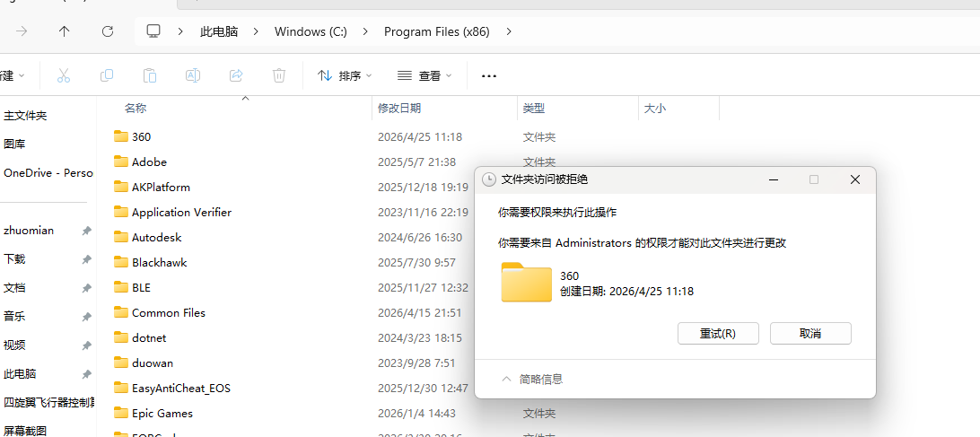Open the three-dot See more menu
Screen dimensions: 980x437
tap(489, 76)
